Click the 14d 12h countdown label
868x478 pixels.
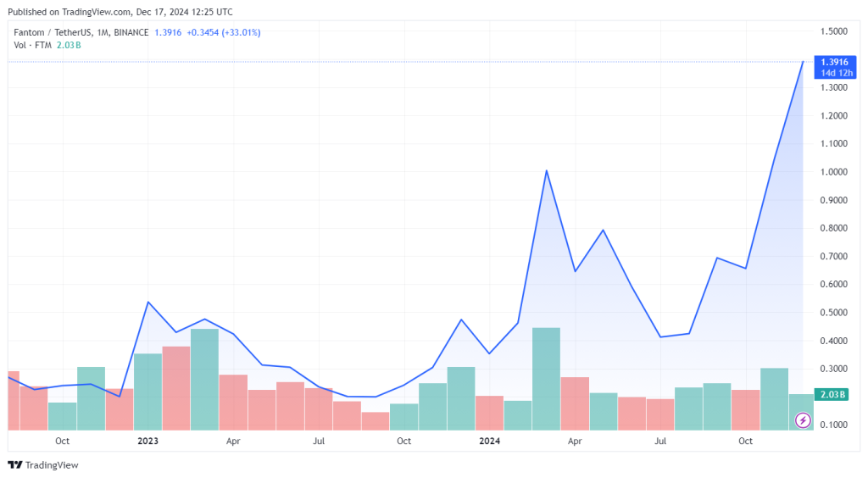[834, 73]
